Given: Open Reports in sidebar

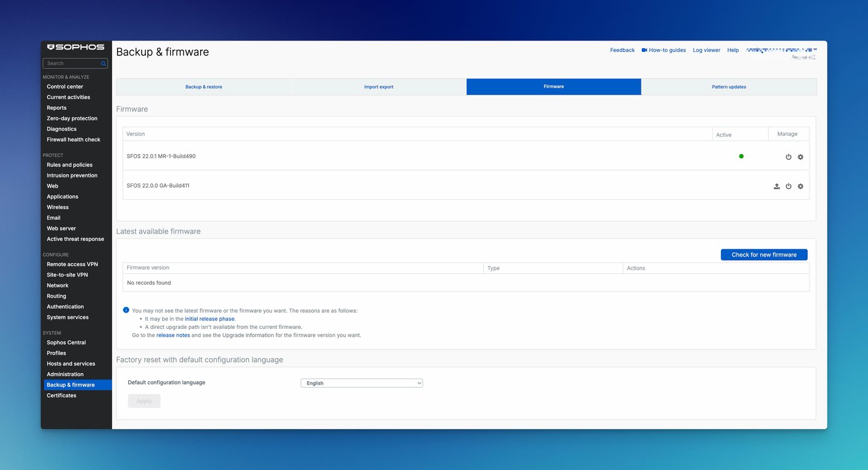Looking at the screenshot, I should (x=57, y=108).
